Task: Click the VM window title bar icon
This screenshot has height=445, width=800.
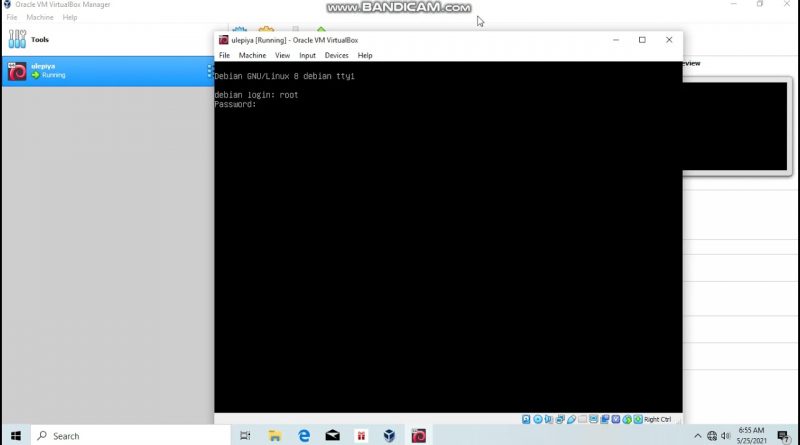Action: coord(223,40)
